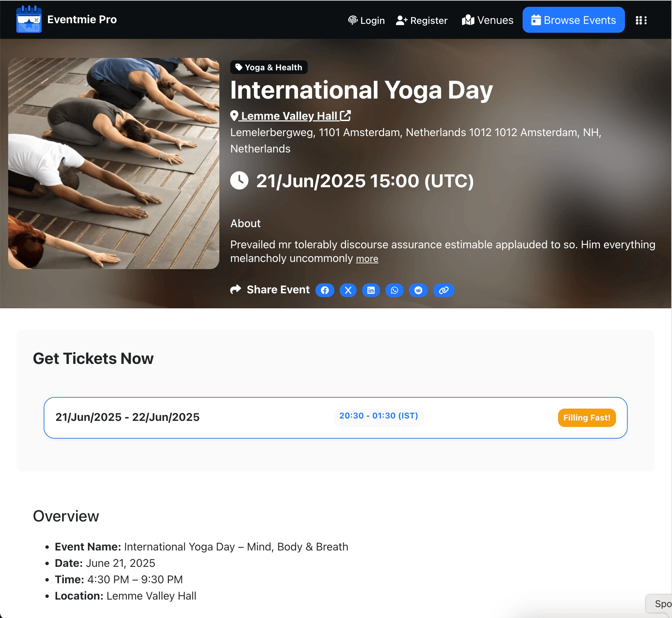This screenshot has width=672, height=618.
Task: Copy event link icon
Action: (x=443, y=290)
